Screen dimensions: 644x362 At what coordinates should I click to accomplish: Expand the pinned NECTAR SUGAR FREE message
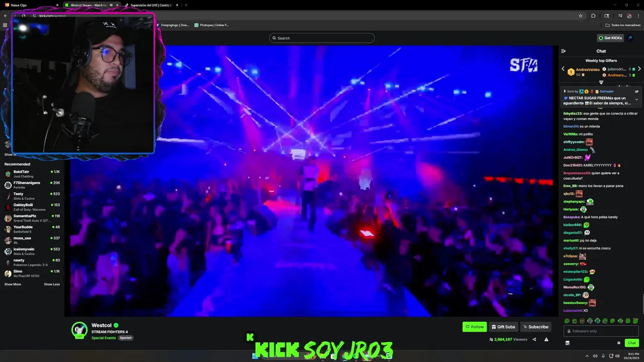pyautogui.click(x=636, y=100)
